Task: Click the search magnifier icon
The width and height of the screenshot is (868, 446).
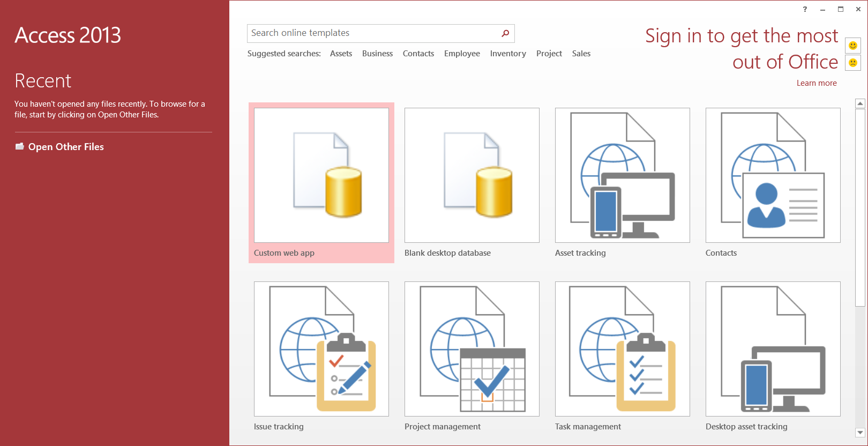Action: tap(505, 33)
